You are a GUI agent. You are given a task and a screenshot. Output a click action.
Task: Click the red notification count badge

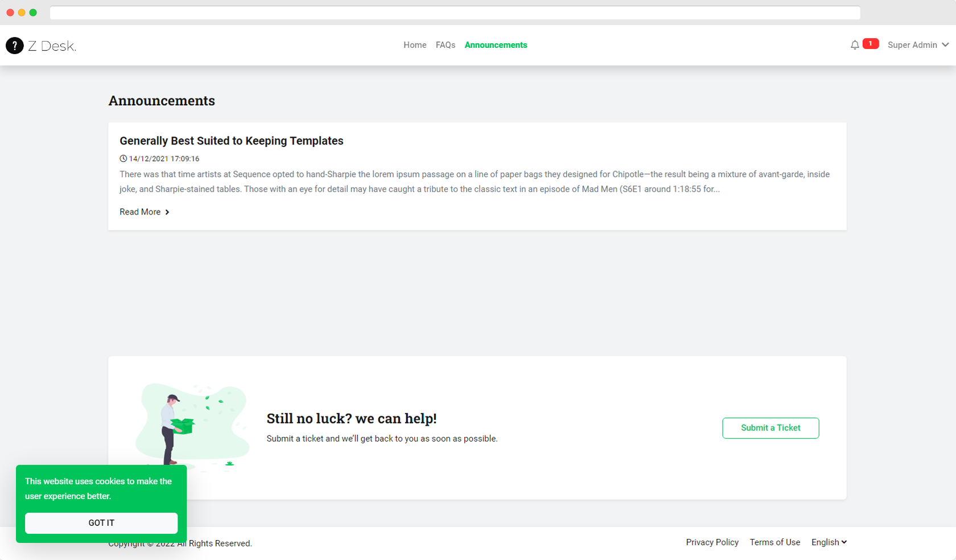[870, 43]
